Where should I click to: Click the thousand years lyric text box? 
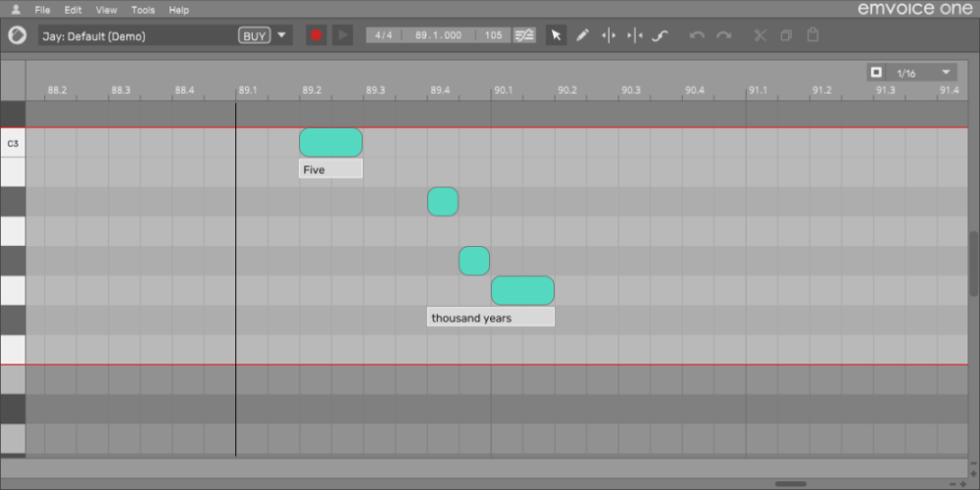(x=491, y=318)
